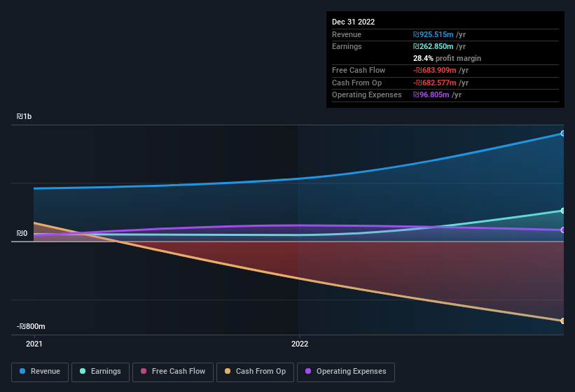The height and width of the screenshot is (392, 575).
Task: Click the Revenue end point on the blue line
Action: [x=562, y=134]
